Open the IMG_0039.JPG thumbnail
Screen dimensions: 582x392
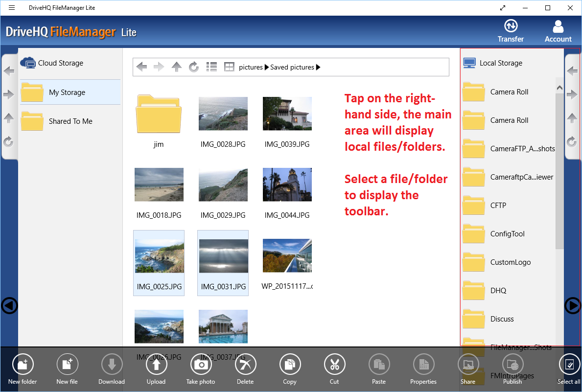click(x=287, y=114)
